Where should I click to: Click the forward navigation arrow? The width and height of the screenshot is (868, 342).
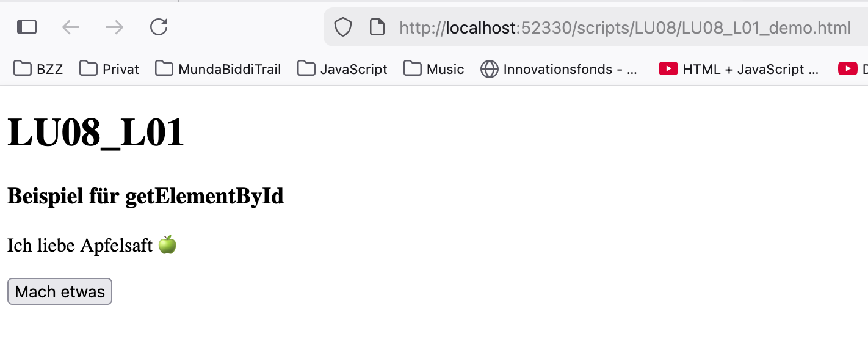(x=115, y=27)
